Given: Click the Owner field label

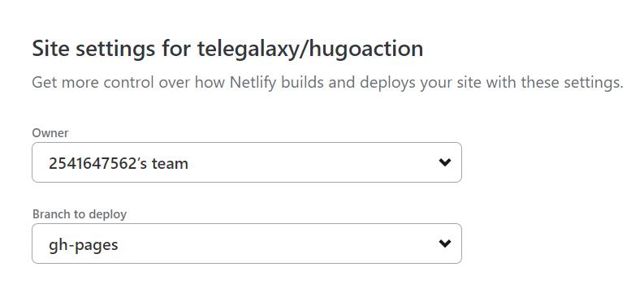Looking at the screenshot, I should point(50,132).
